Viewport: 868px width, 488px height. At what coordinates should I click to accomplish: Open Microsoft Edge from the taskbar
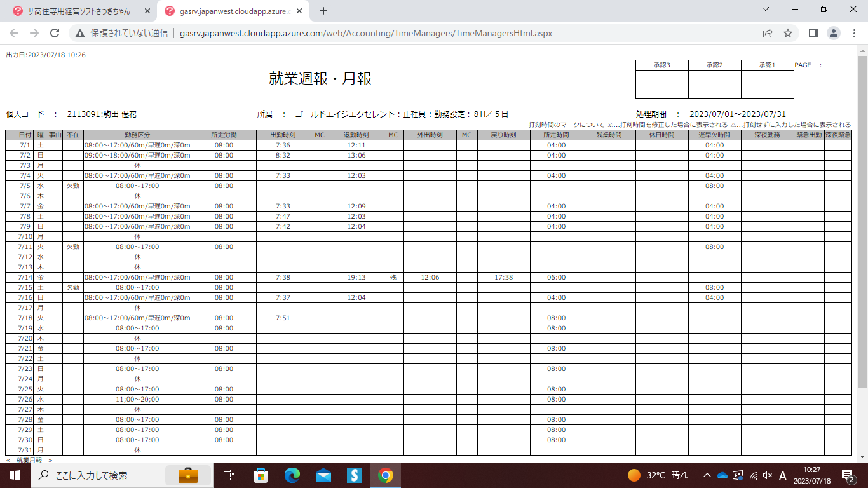[x=292, y=475]
